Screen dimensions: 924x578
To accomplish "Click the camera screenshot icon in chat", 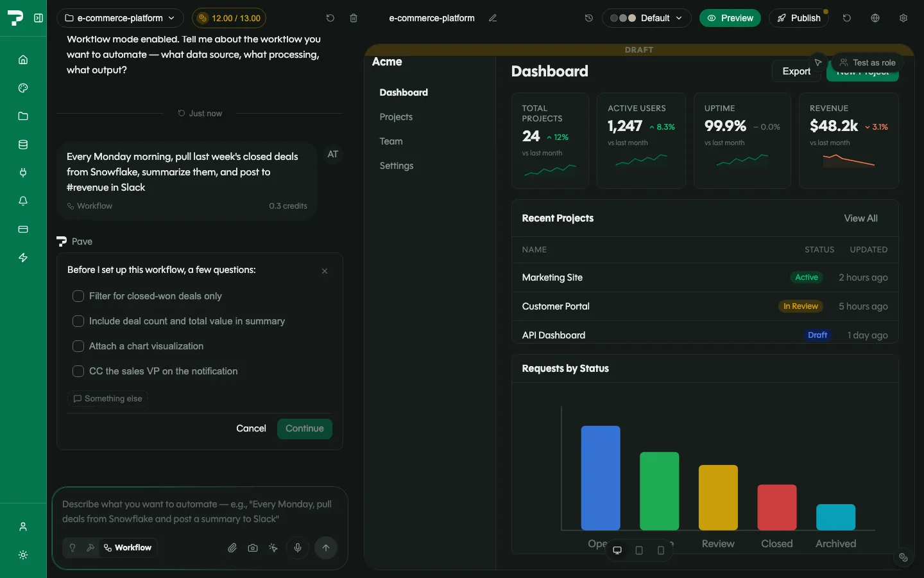I will tap(253, 548).
